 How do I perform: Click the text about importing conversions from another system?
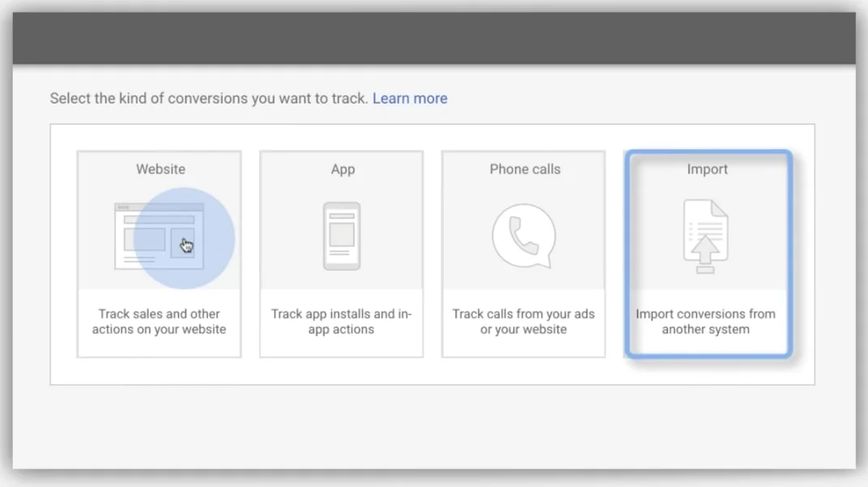[705, 321]
